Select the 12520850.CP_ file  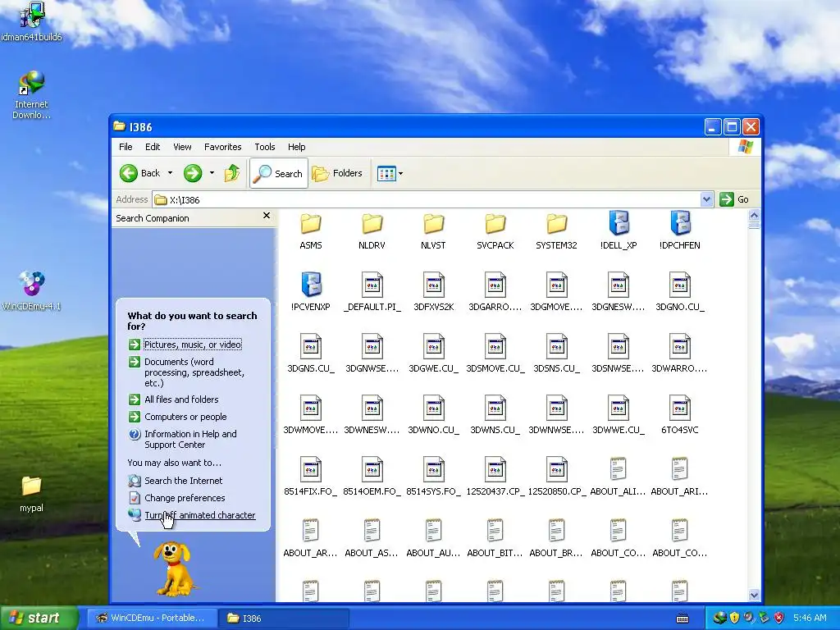557,475
